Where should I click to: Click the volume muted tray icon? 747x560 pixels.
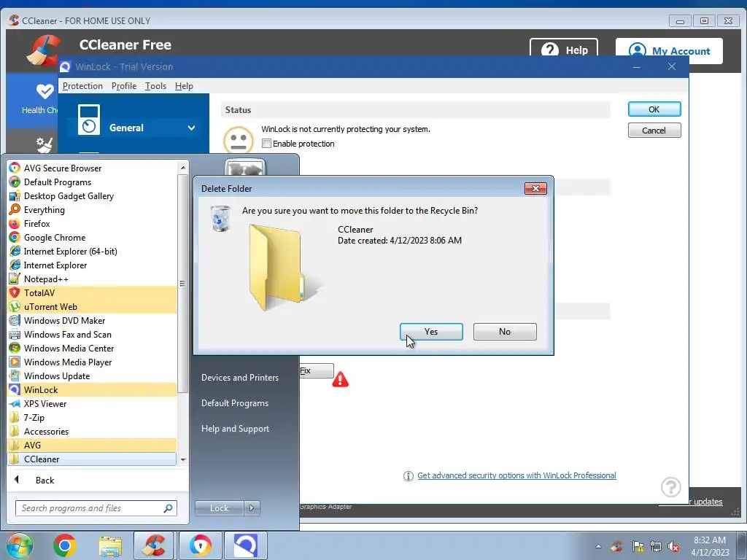point(673,547)
